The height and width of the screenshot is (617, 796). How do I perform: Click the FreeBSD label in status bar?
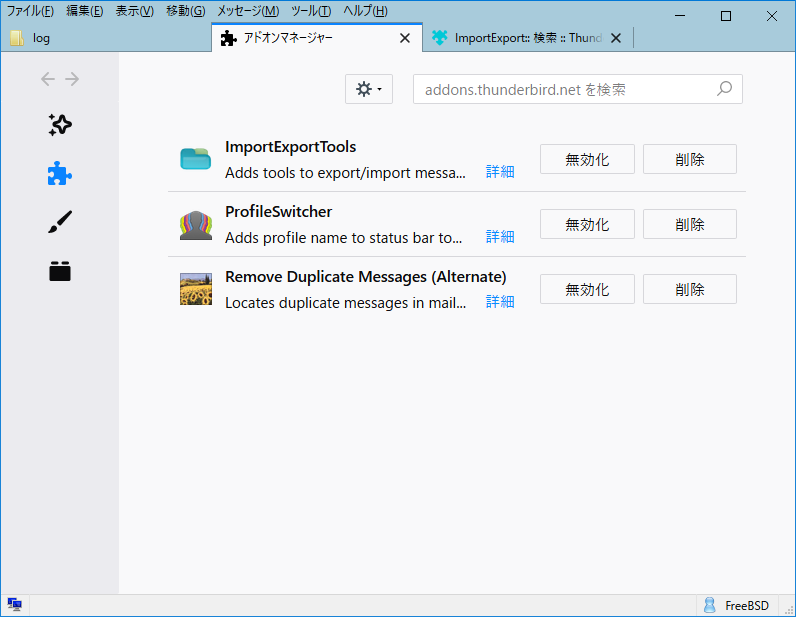point(747,606)
